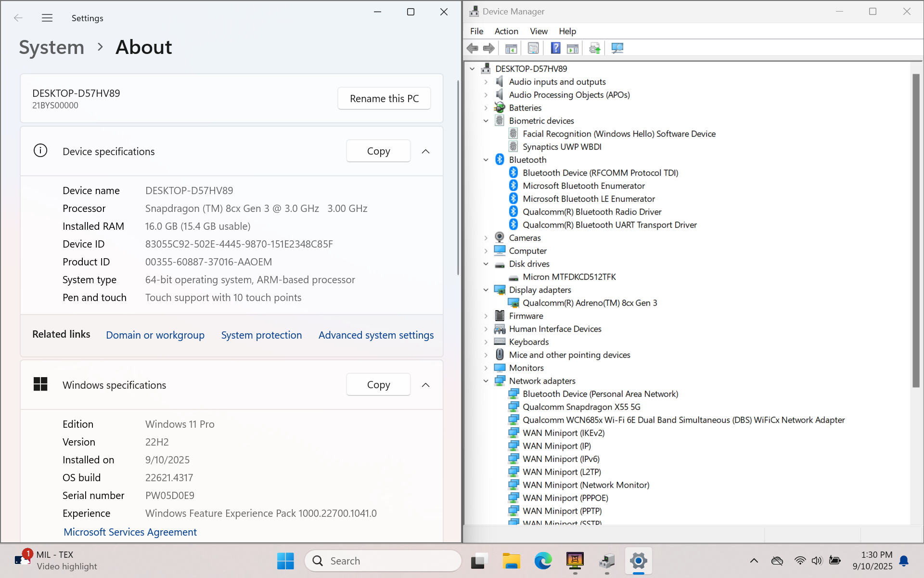924x578 pixels.
Task: Click the Forward arrow in Device Manager toolbar
Action: point(489,48)
